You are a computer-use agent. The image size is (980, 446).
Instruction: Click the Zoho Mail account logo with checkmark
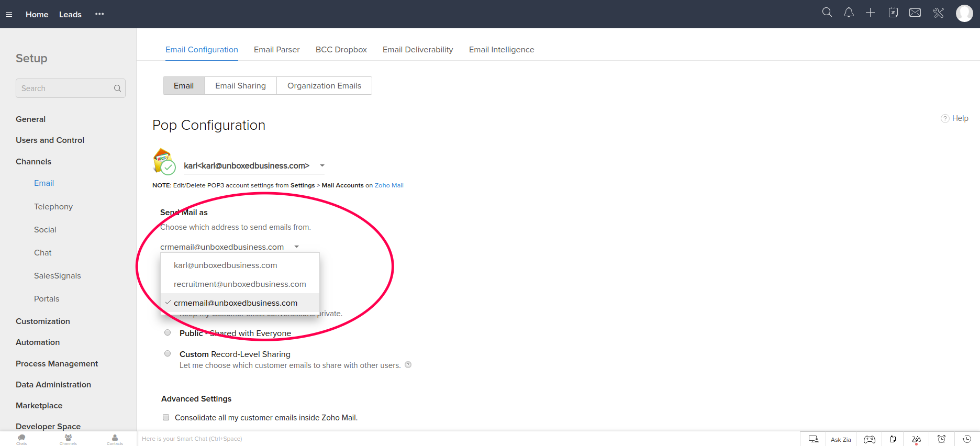click(164, 161)
